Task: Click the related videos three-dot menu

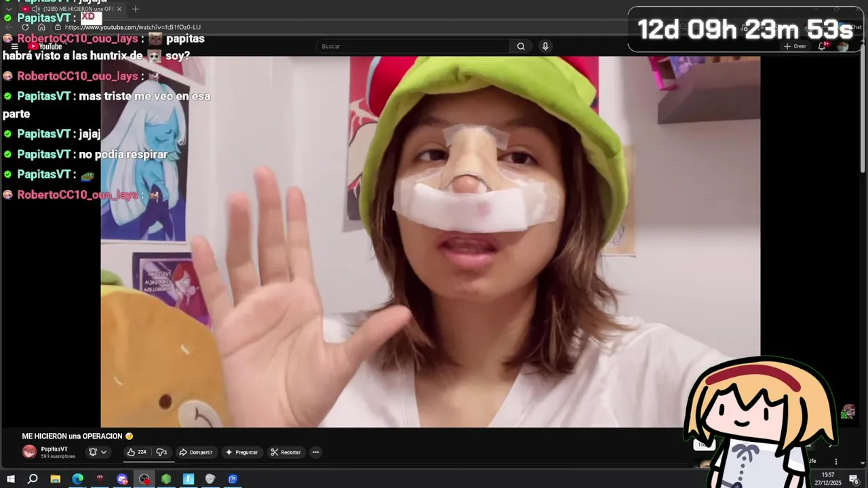Action: (835, 462)
